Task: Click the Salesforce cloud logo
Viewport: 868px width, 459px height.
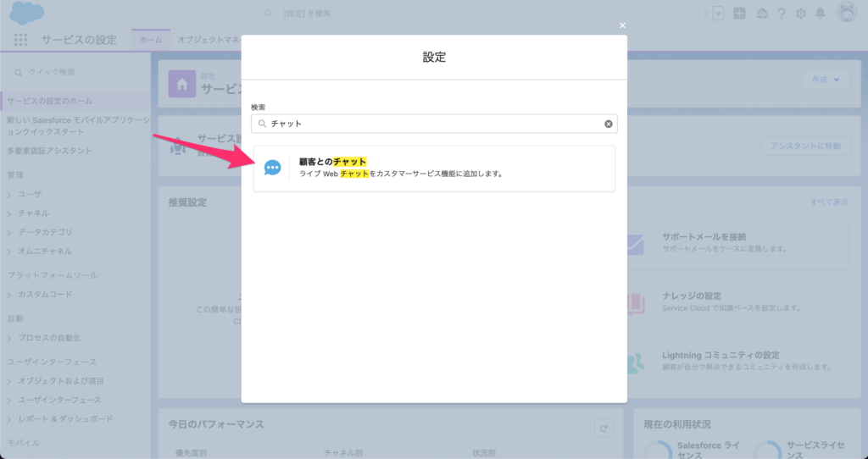Action: [x=26, y=13]
